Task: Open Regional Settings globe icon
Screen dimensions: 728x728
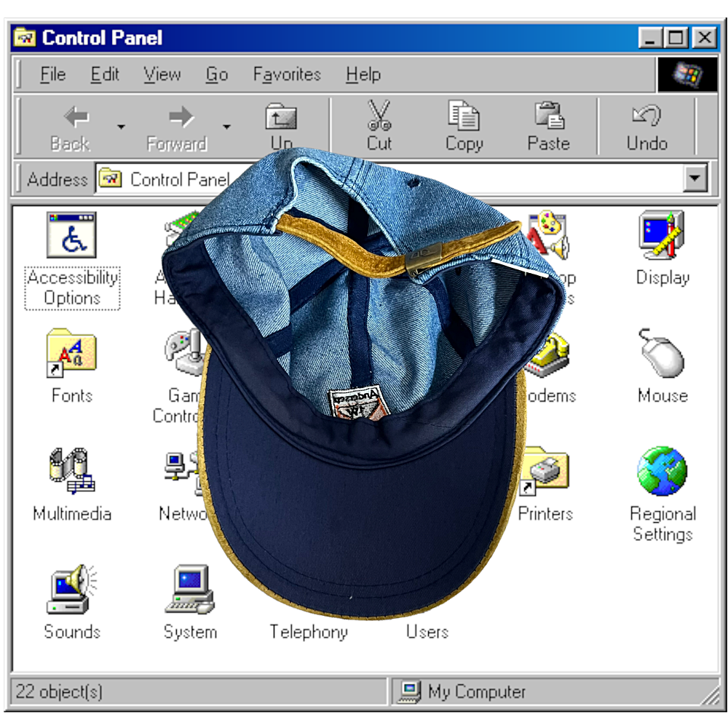Action: click(662, 472)
